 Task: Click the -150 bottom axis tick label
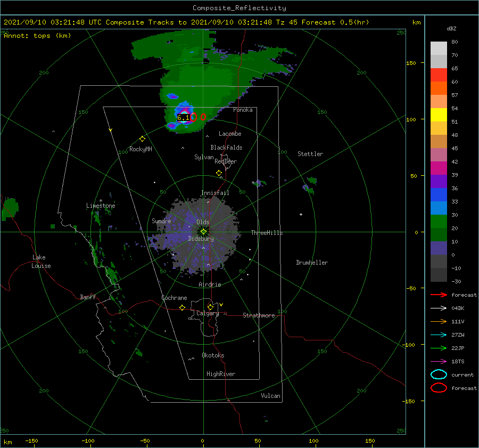(x=31, y=441)
